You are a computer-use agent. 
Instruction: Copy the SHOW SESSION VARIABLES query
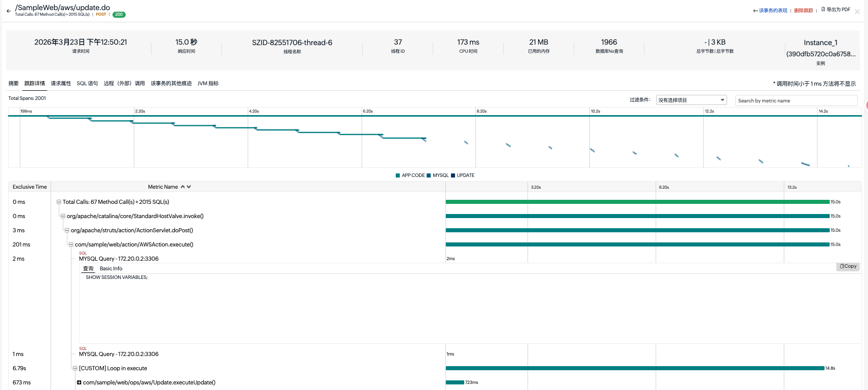coord(848,266)
